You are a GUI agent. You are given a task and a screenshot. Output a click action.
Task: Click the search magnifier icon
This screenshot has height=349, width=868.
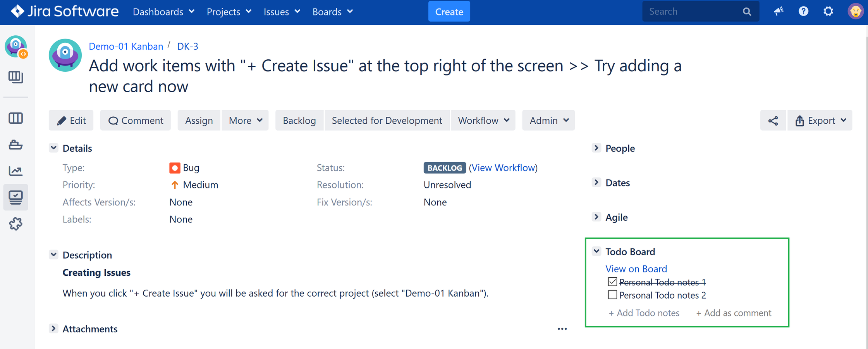tap(747, 12)
